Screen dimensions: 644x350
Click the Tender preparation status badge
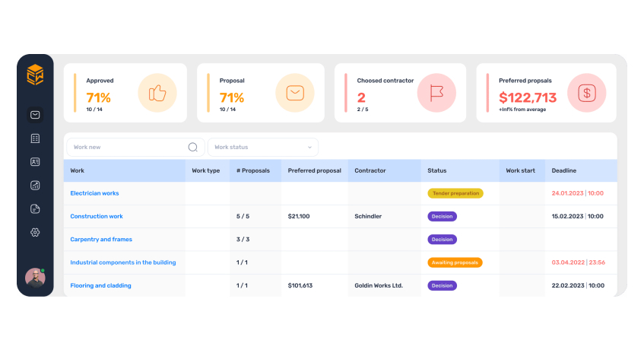[455, 193]
